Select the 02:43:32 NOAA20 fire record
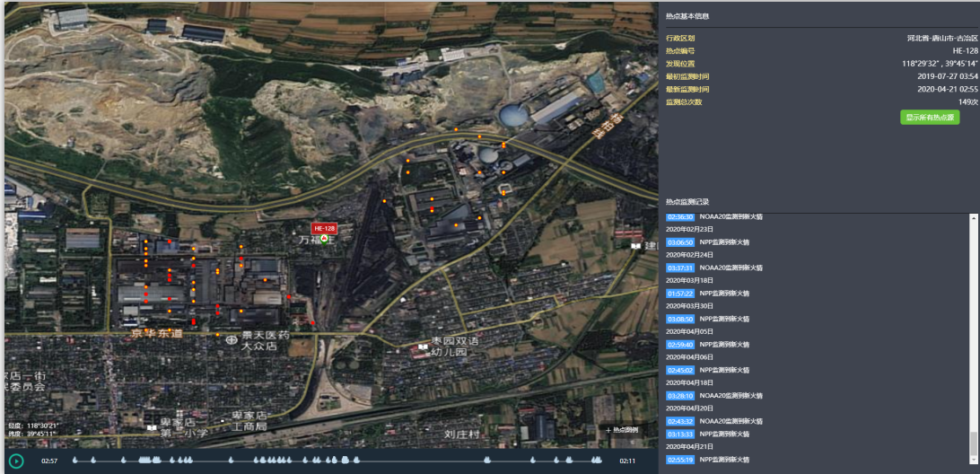 680,421
